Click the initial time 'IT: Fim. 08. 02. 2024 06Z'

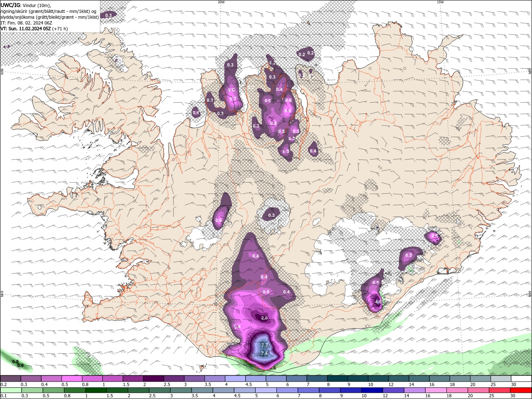pos(26,23)
